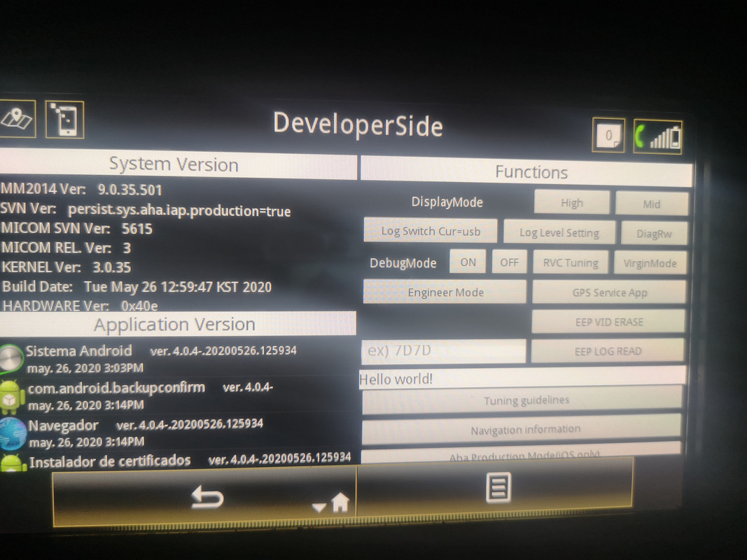Click the DeveloperSide title
747x560 pixels.
(x=358, y=125)
